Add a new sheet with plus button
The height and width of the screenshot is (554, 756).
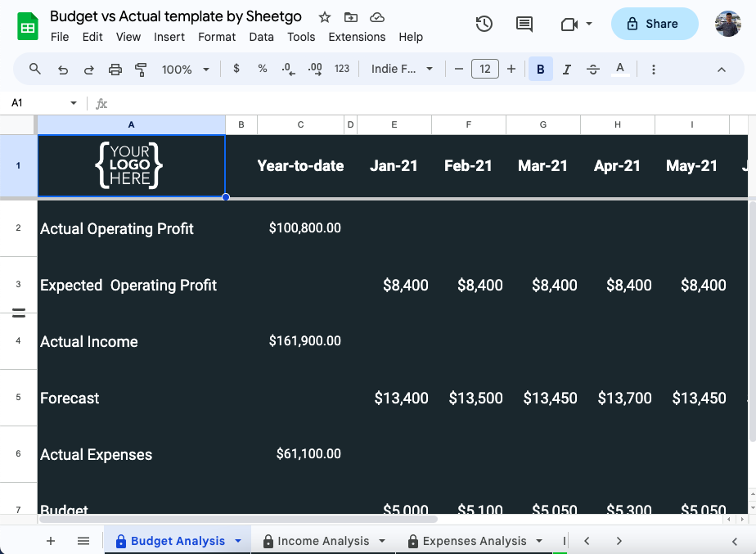coord(51,541)
